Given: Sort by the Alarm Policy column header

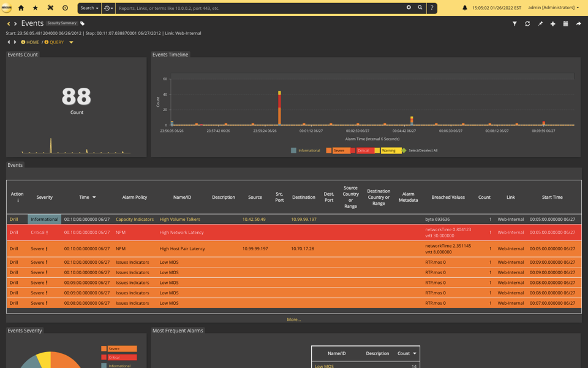Looking at the screenshot, I should click(x=135, y=197).
